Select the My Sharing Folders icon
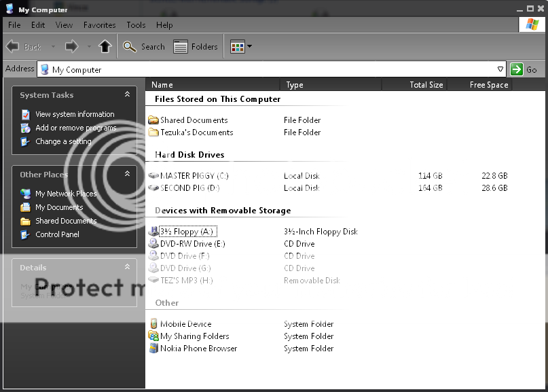Viewport: 548px width, 392px height. point(153,336)
